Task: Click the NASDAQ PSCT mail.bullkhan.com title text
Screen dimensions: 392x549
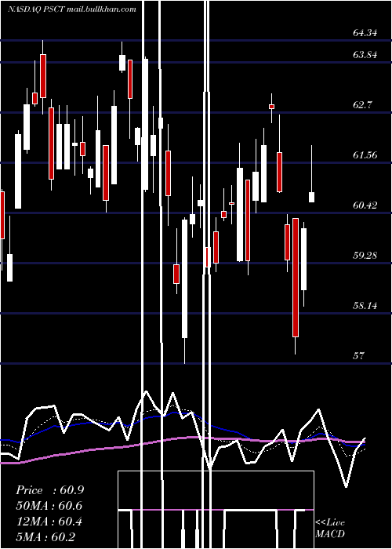Action: pos(72,9)
